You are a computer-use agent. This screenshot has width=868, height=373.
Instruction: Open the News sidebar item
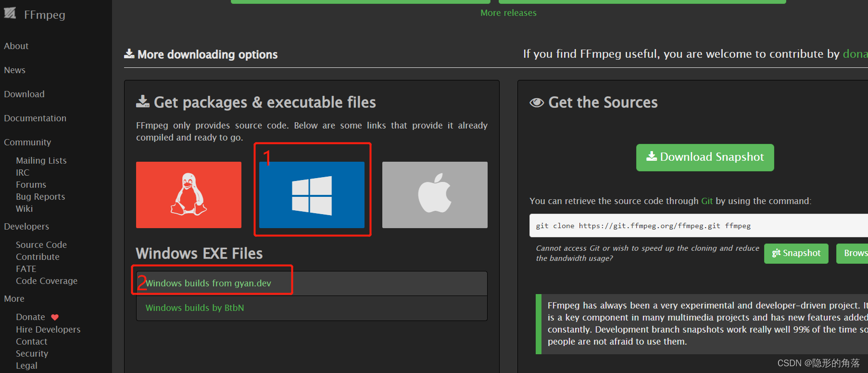(x=15, y=70)
